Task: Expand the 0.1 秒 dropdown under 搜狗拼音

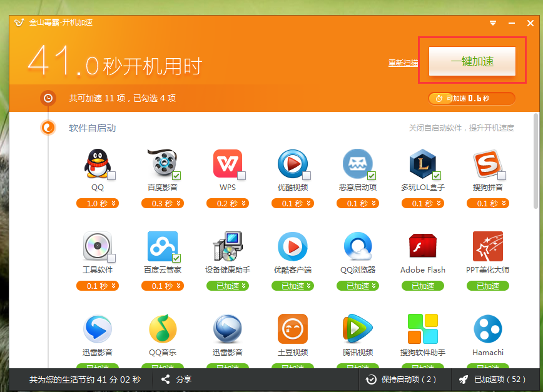Action: tap(504, 203)
